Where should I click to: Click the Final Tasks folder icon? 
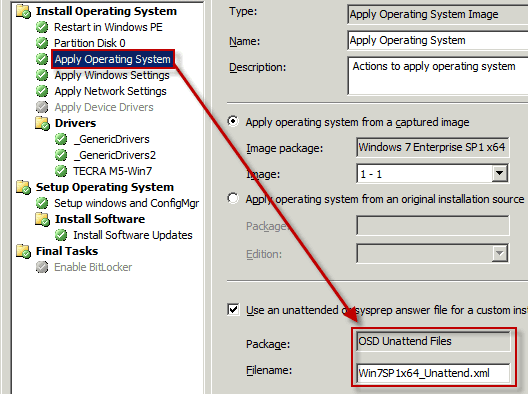pyautogui.click(x=24, y=251)
